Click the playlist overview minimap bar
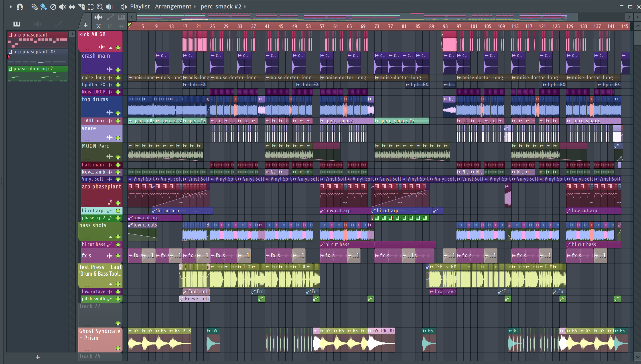641x364 pixels. coord(357,17)
